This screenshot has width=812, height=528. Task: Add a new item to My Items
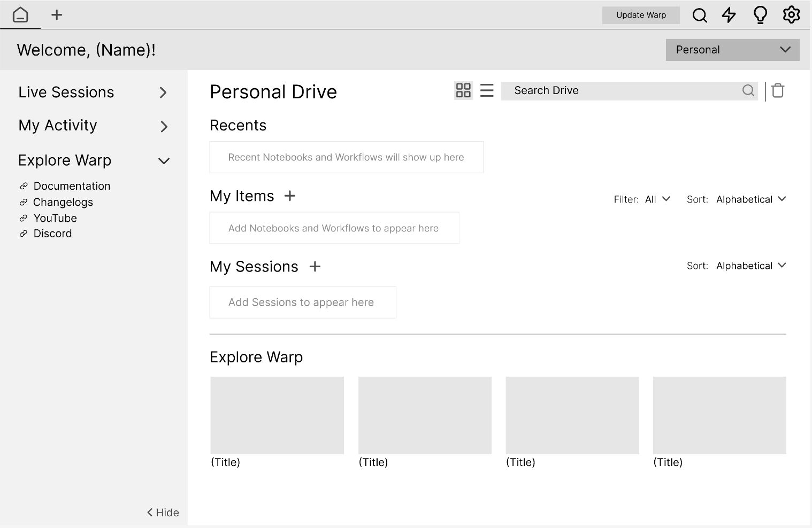point(290,196)
